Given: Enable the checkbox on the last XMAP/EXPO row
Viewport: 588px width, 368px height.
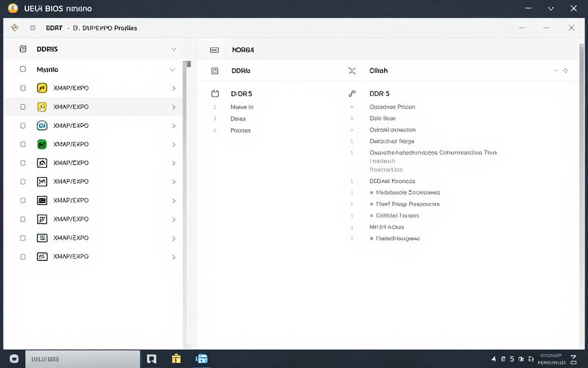Looking at the screenshot, I should [23, 256].
